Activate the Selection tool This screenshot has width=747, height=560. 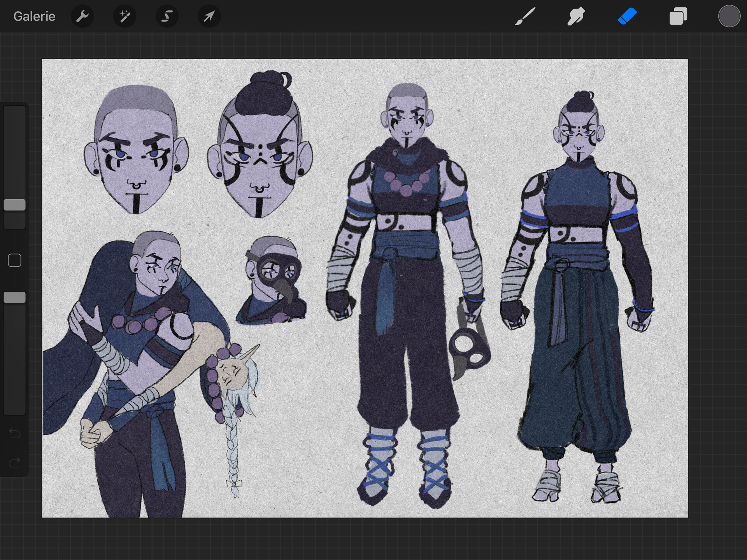(167, 16)
